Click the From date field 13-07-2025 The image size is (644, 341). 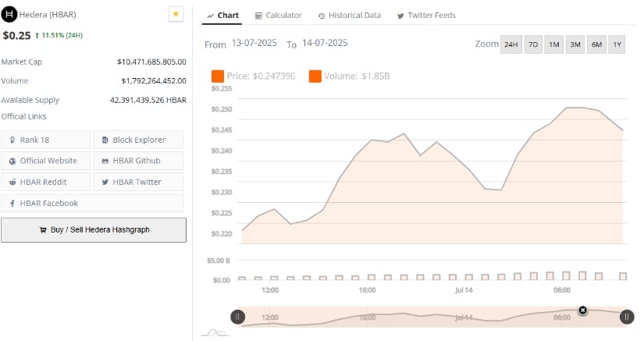[x=254, y=43]
